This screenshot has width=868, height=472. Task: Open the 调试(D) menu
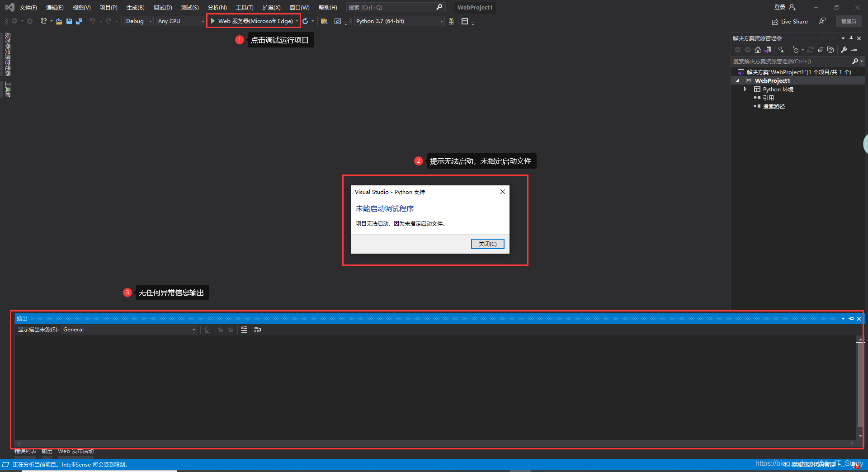pos(163,8)
